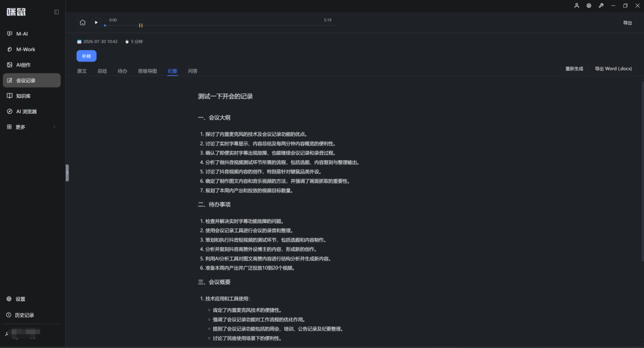Select 会议记录 in the sidebar
644x348 pixels.
pyautogui.click(x=32, y=80)
